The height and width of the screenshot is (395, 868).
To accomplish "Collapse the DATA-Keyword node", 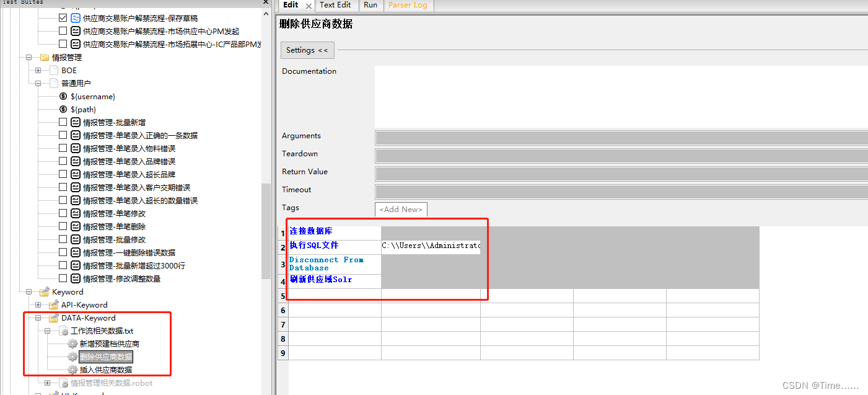I will coord(38,317).
